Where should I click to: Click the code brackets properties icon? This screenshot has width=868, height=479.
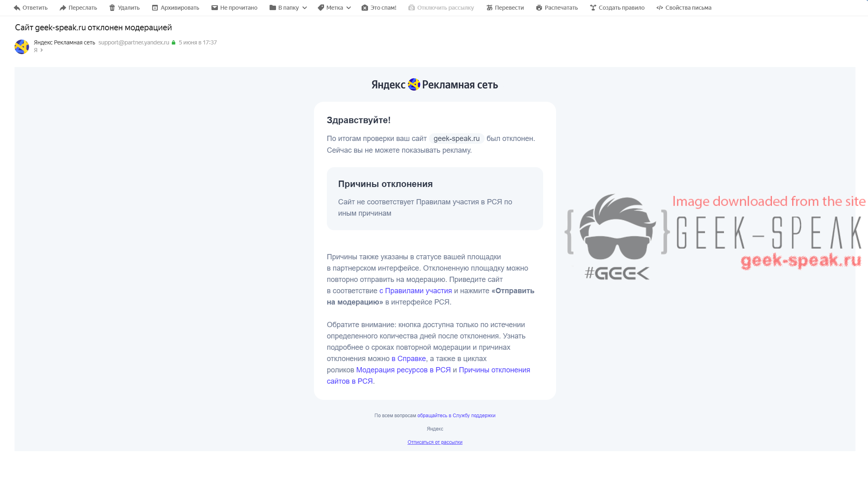[x=660, y=8]
